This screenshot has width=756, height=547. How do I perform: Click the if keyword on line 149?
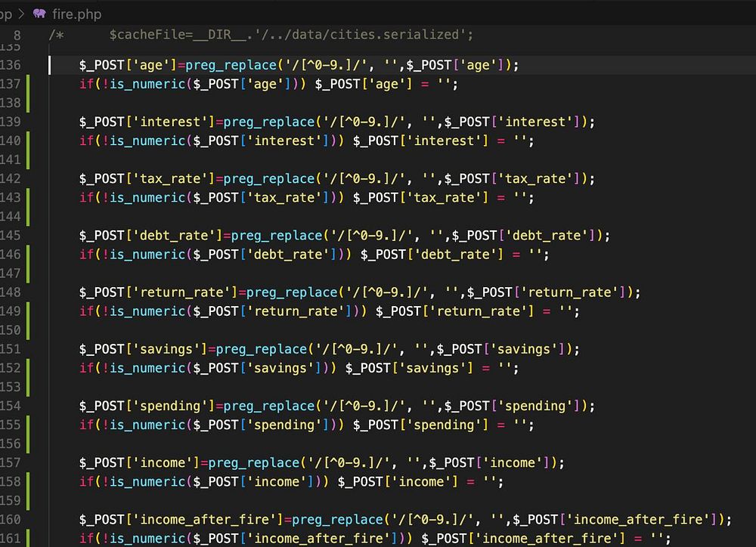coord(87,312)
